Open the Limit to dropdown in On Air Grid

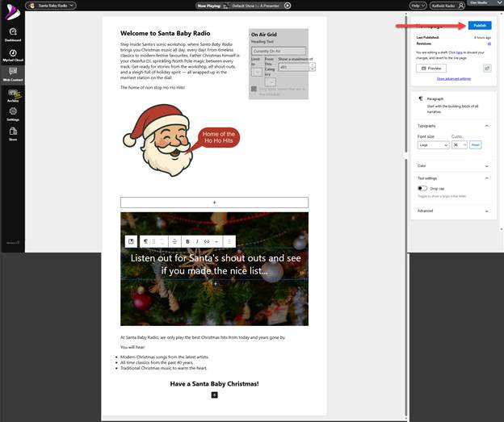[x=257, y=72]
